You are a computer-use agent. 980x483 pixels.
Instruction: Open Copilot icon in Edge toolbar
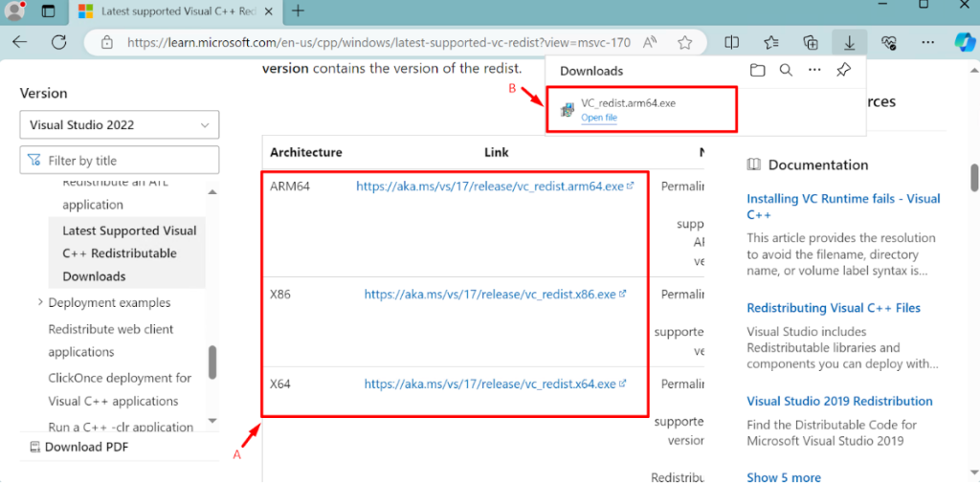[x=964, y=42]
